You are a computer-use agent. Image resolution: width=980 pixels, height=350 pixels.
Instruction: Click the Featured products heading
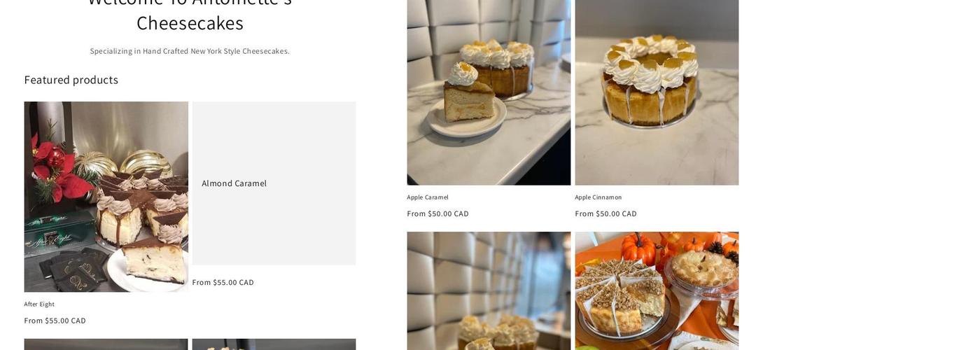[71, 80]
